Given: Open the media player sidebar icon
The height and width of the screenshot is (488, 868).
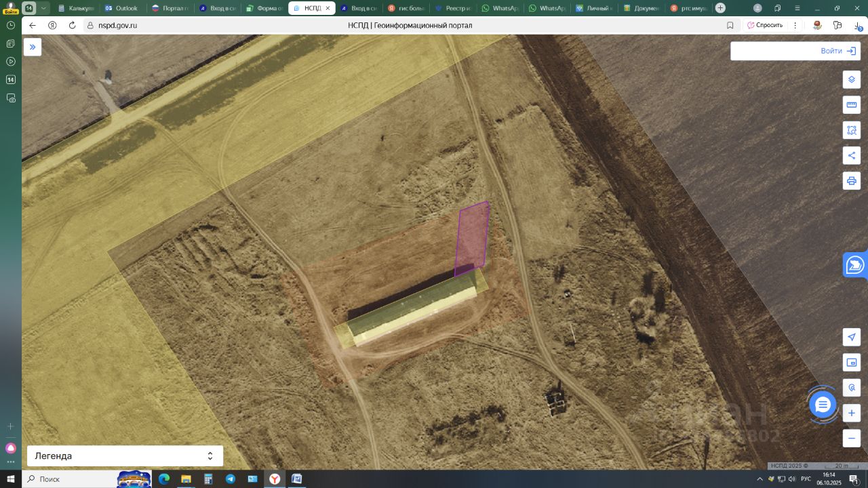Looking at the screenshot, I should (x=11, y=62).
